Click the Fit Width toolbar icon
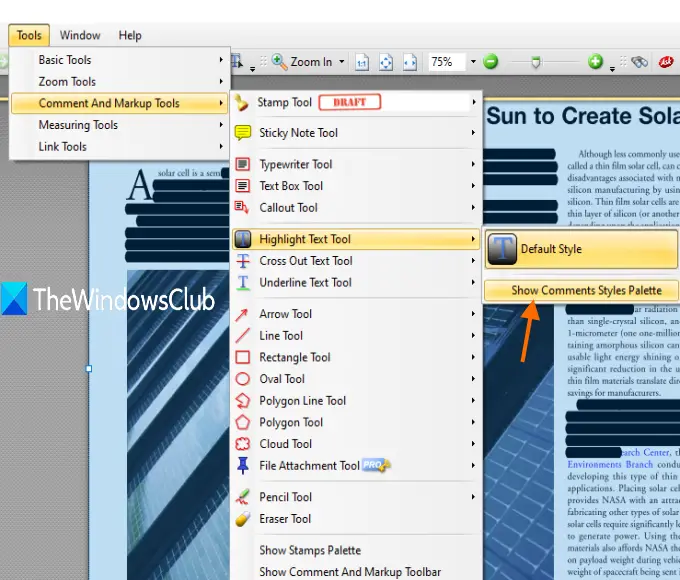680x580 pixels. pos(410,62)
